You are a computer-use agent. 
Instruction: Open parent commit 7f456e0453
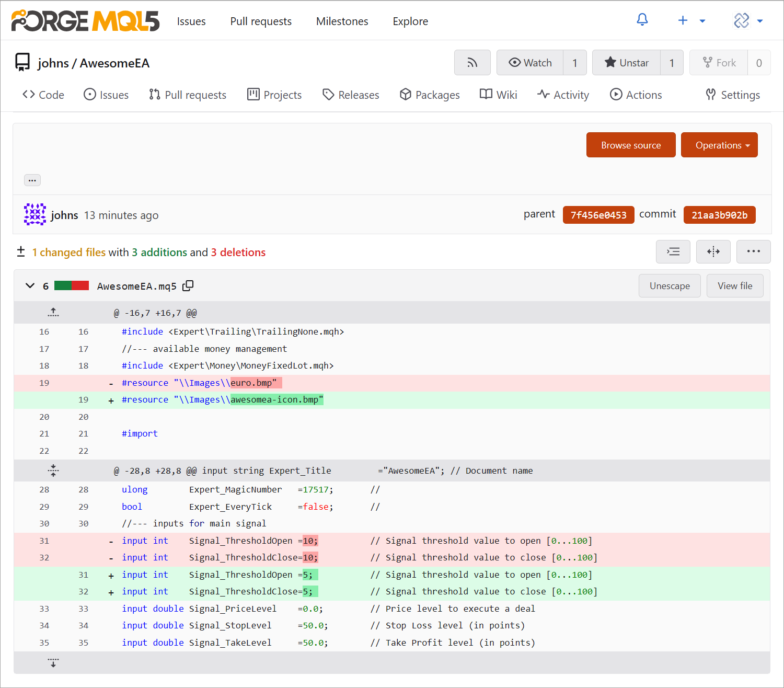pos(598,215)
